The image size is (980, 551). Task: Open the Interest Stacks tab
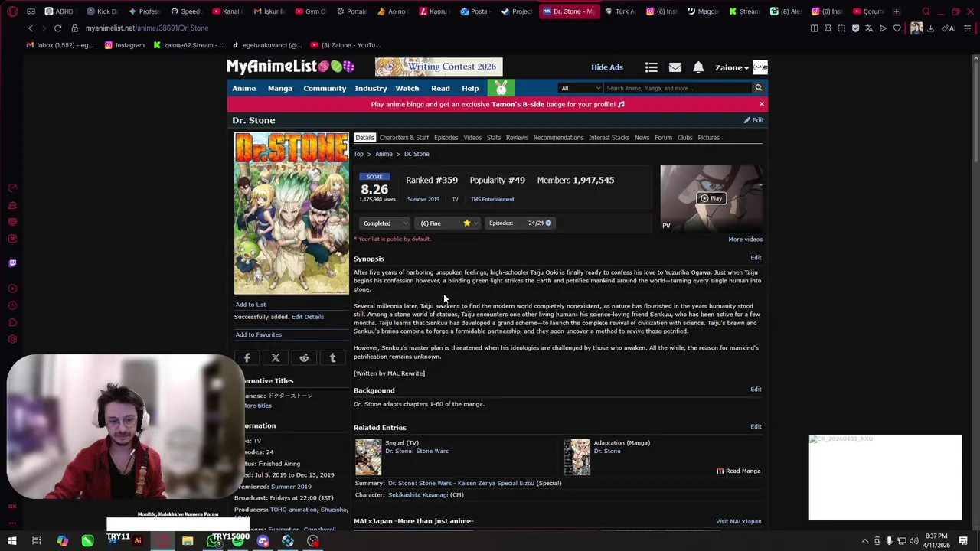pyautogui.click(x=609, y=138)
